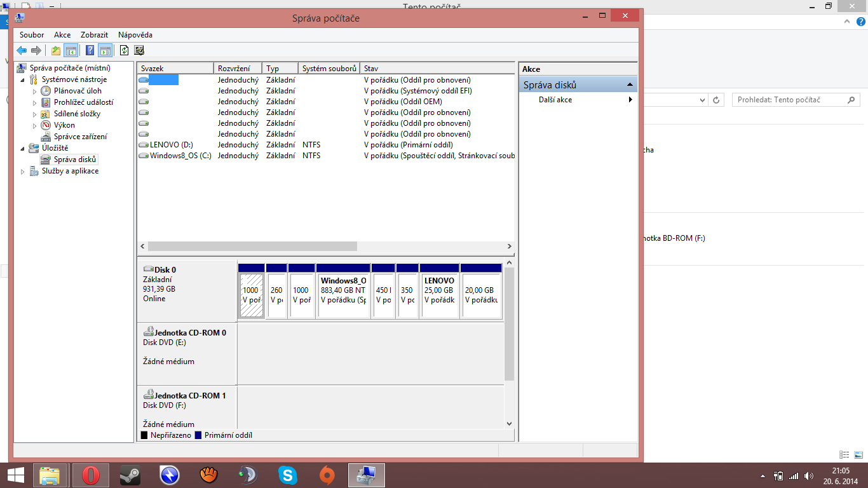
Task: Toggle the action pane toolbar button
Action: point(105,51)
